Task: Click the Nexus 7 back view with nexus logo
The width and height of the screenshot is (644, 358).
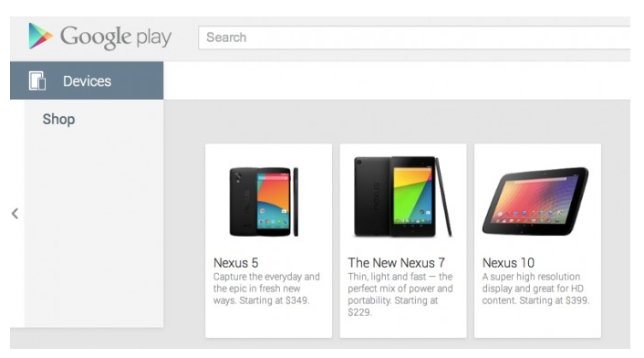Action: [371, 196]
